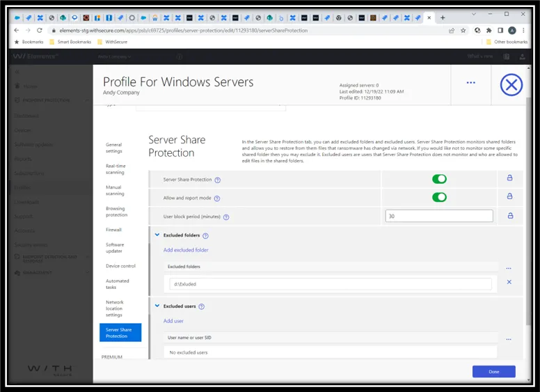The width and height of the screenshot is (540, 392).
Task: Click the lock icon for User block period
Action: [510, 216]
